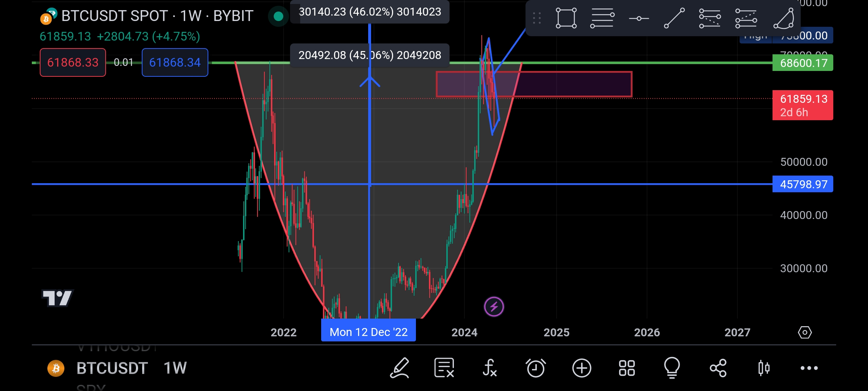
Task: Share the chart via share icon
Action: [718, 368]
